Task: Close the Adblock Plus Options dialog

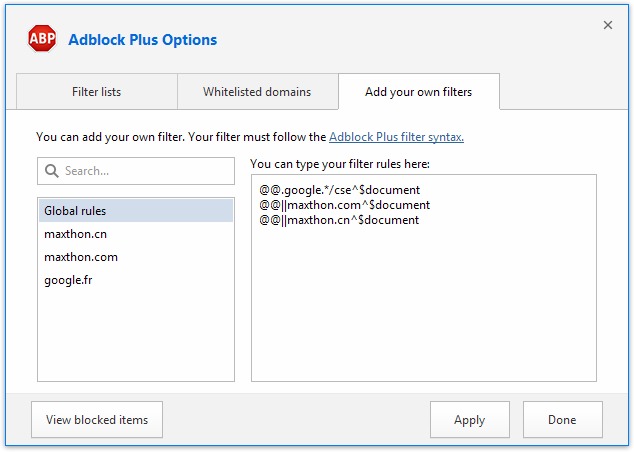Action: 608,25
